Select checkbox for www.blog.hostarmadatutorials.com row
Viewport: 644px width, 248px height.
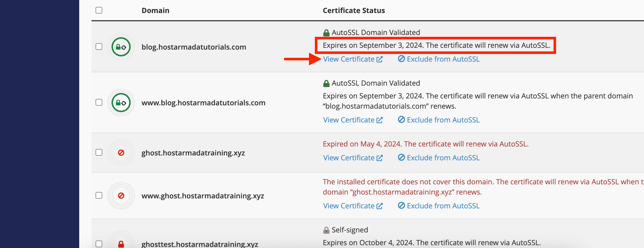99,102
